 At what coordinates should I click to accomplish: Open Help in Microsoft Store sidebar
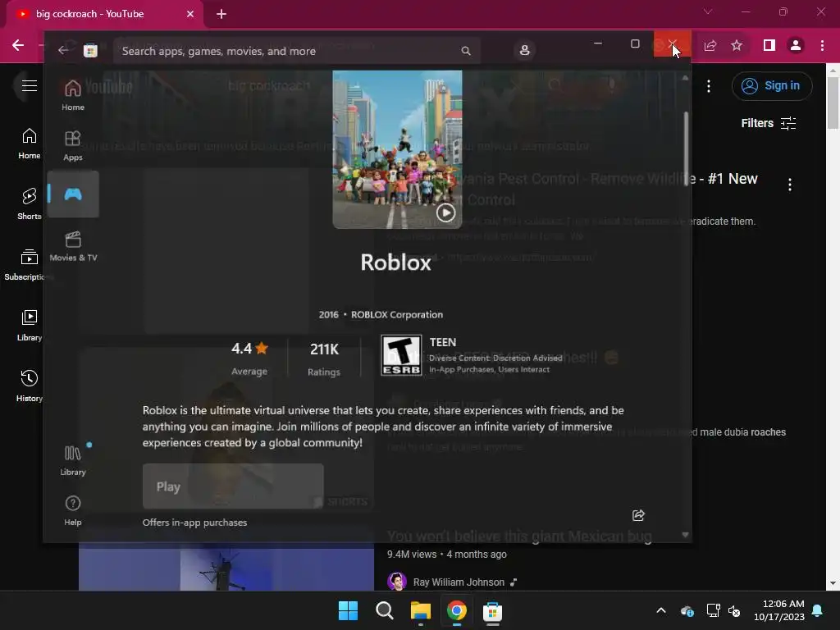[x=73, y=510]
